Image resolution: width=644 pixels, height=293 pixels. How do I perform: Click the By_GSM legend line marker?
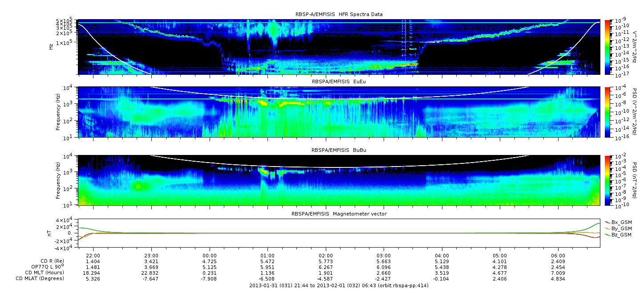coord(607,228)
